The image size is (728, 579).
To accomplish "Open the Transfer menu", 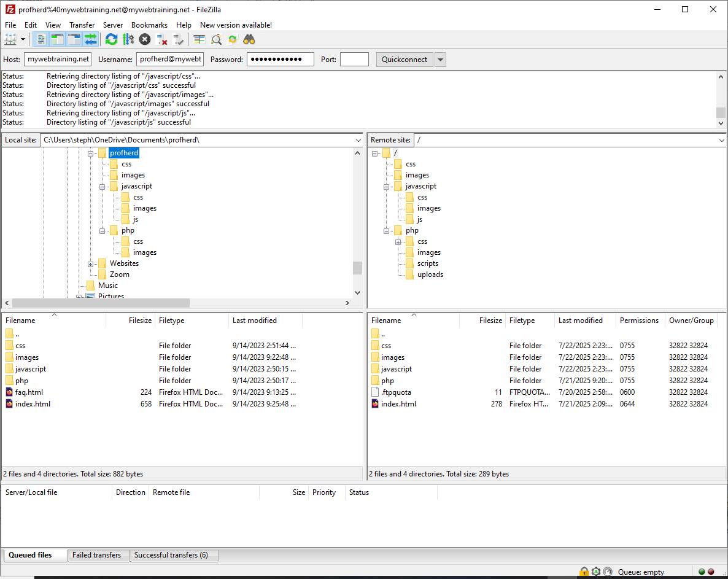I will (82, 25).
